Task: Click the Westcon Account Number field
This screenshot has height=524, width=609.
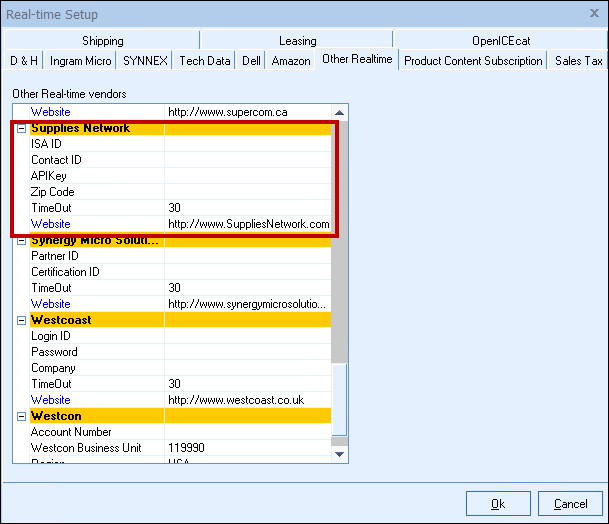Action: [248, 432]
